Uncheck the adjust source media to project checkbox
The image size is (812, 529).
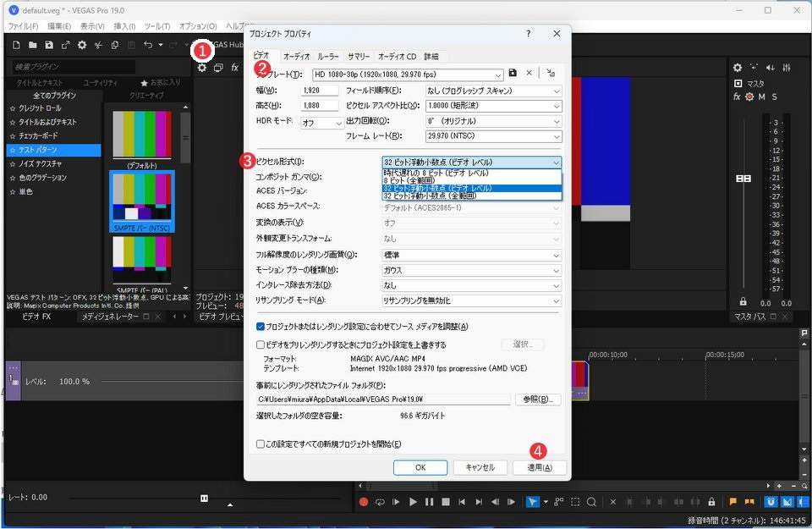coord(261,327)
